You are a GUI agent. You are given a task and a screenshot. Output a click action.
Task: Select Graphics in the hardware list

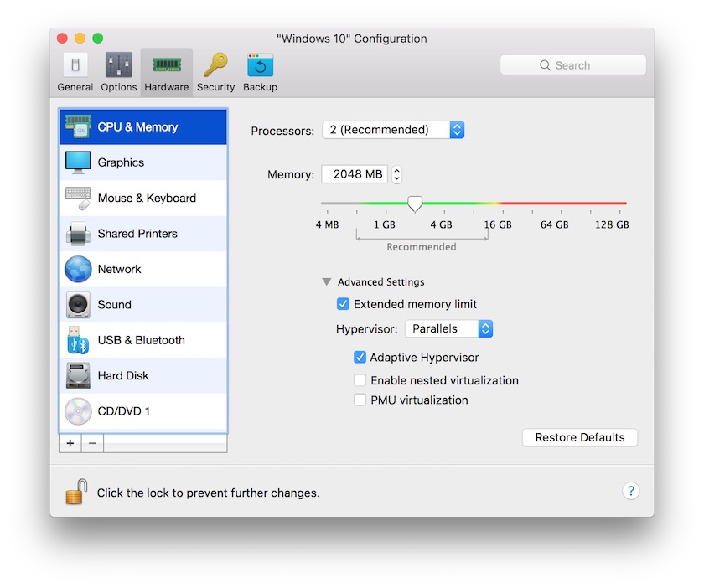[x=143, y=162]
